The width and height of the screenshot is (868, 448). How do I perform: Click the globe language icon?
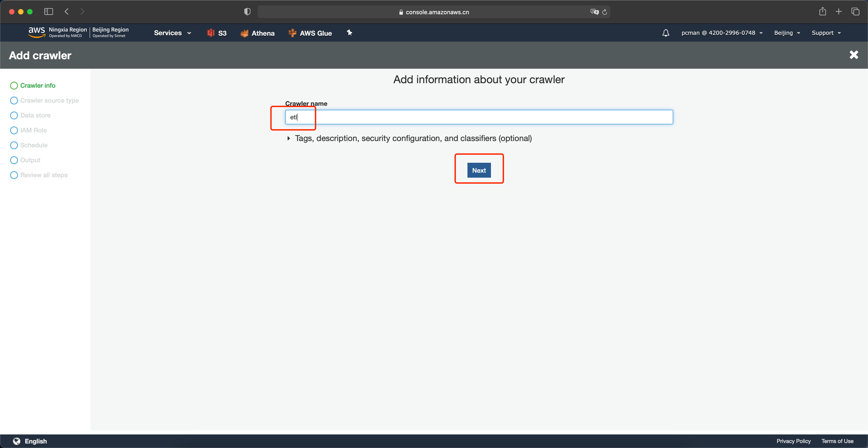coord(17,441)
